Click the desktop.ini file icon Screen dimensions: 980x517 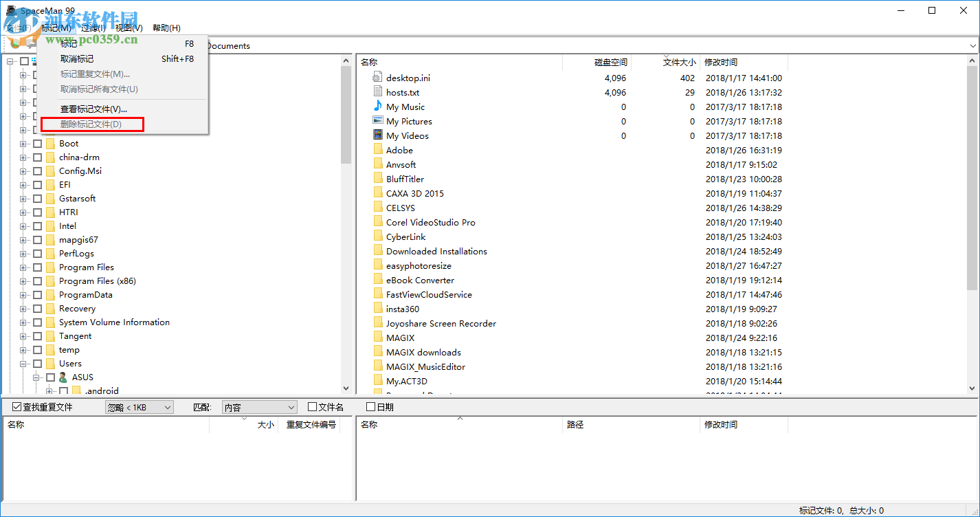377,78
